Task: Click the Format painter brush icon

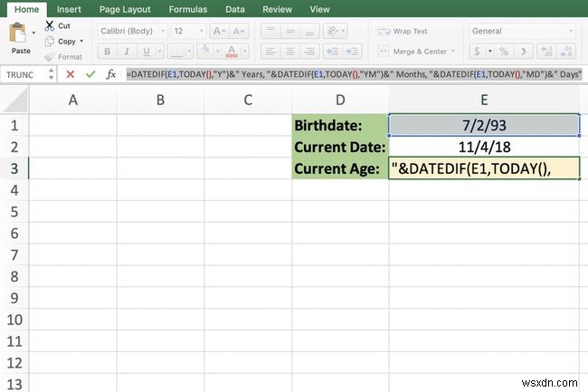Action: pyautogui.click(x=50, y=56)
